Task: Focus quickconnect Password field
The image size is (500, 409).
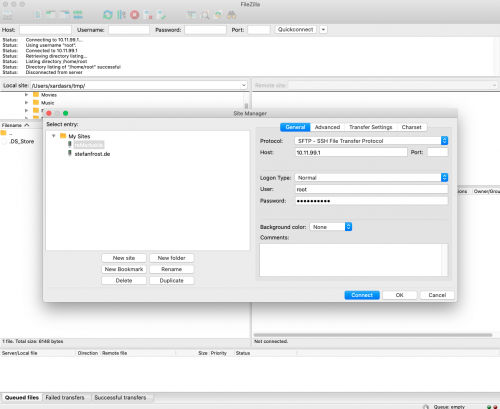Action: point(205,30)
